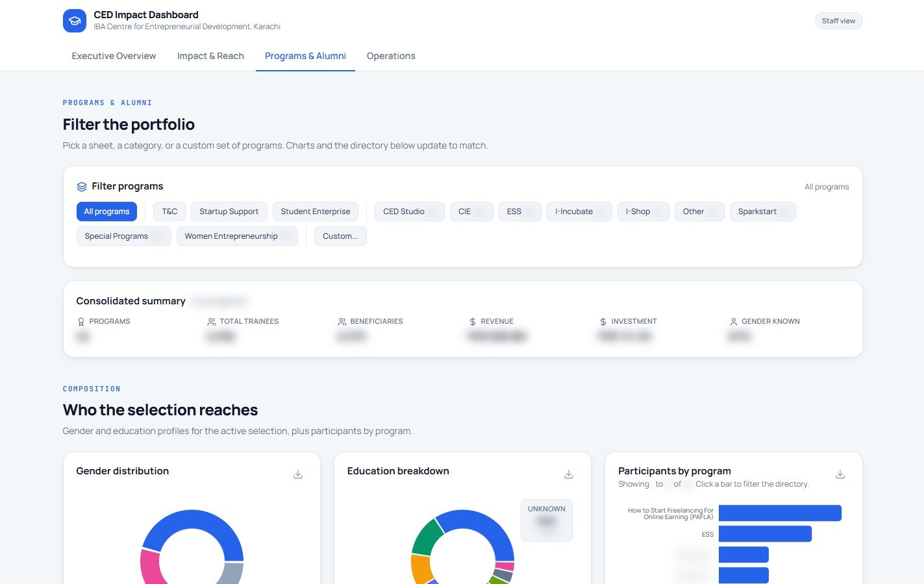Click the Programs ribbon icon
Viewport: 924px width, 584px height.
[81, 322]
